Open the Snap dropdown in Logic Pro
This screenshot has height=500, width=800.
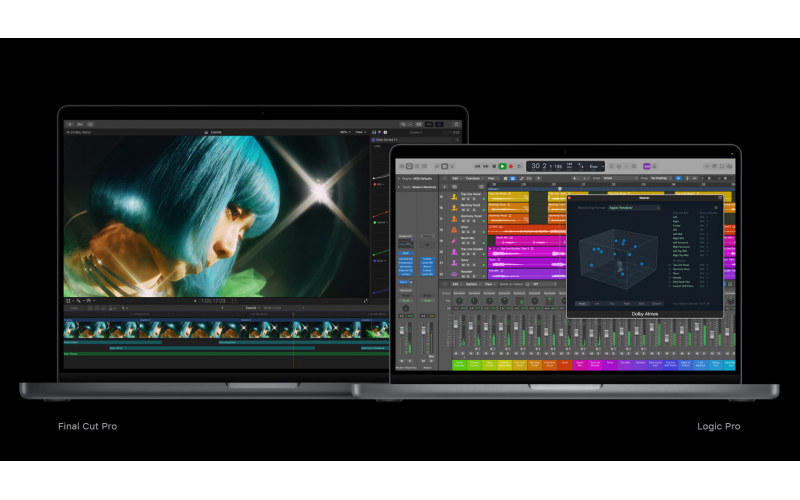(620, 178)
